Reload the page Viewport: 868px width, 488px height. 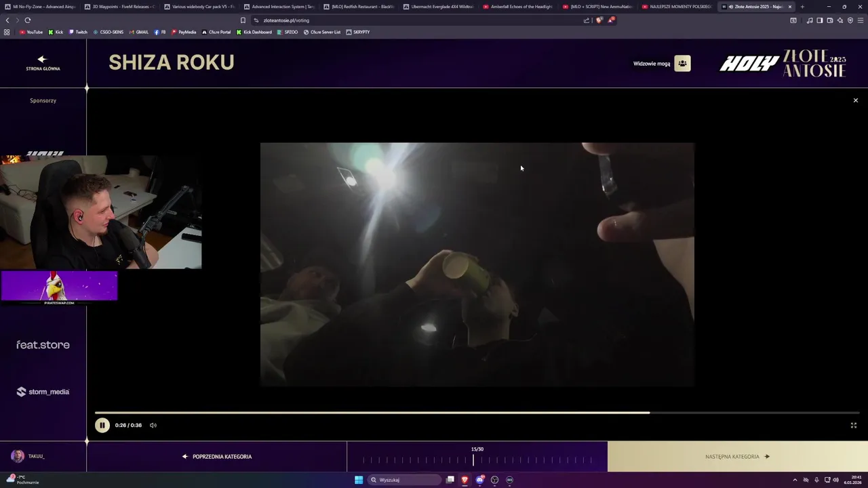click(27, 20)
